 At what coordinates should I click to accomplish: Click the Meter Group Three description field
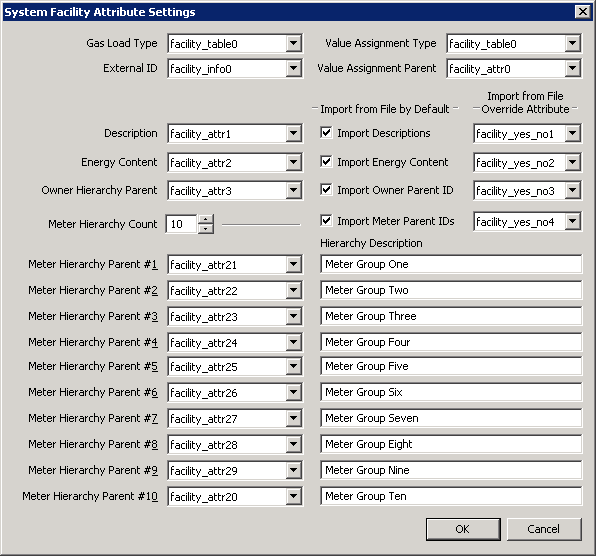[451, 316]
